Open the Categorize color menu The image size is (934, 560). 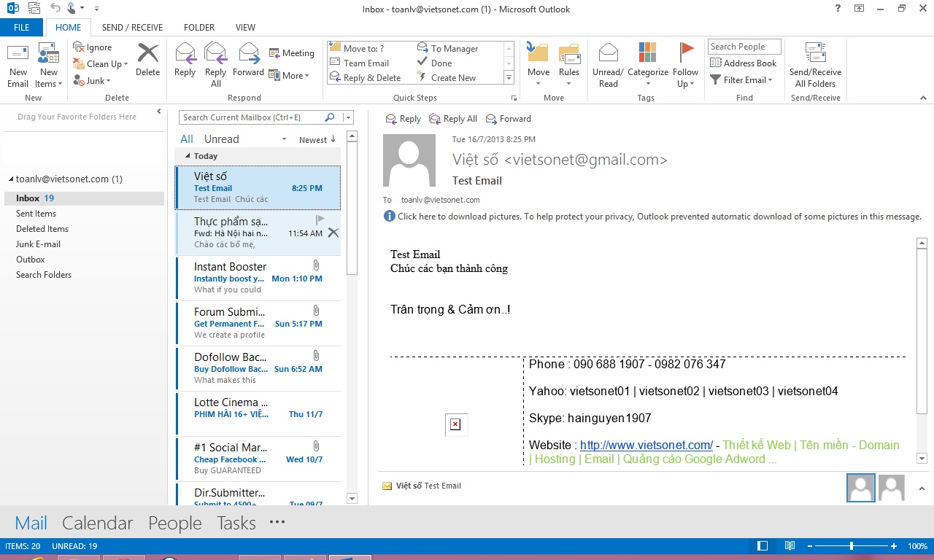click(648, 66)
